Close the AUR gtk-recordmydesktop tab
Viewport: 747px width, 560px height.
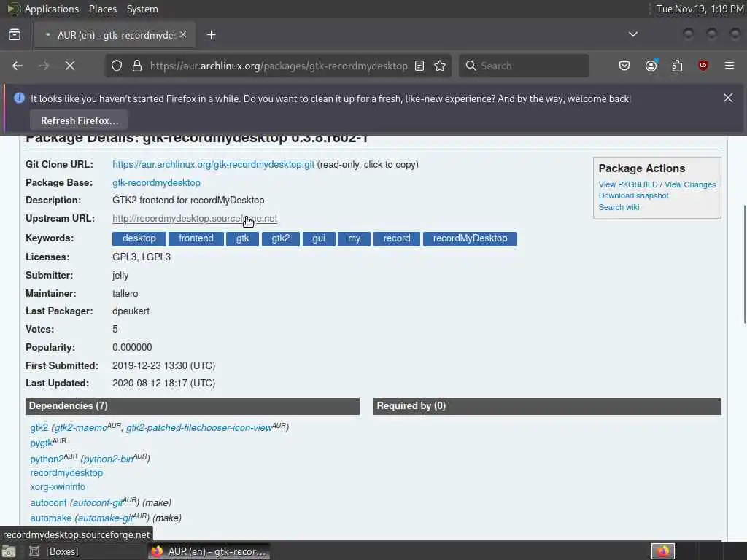[183, 35]
